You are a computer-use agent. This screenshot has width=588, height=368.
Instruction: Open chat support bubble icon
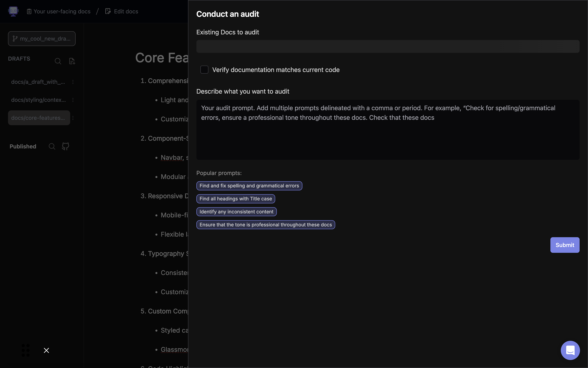click(x=570, y=350)
